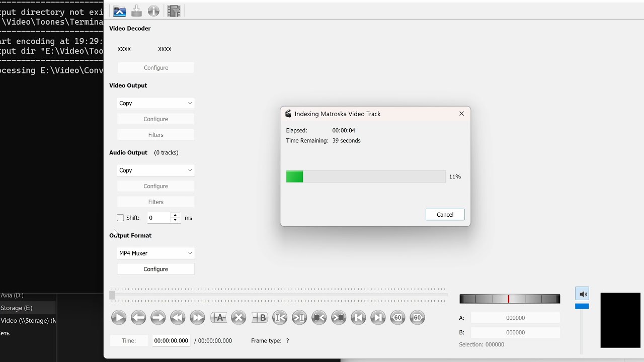Click the black audio meter preview box
Image resolution: width=644 pixels, height=362 pixels.
[620, 320]
